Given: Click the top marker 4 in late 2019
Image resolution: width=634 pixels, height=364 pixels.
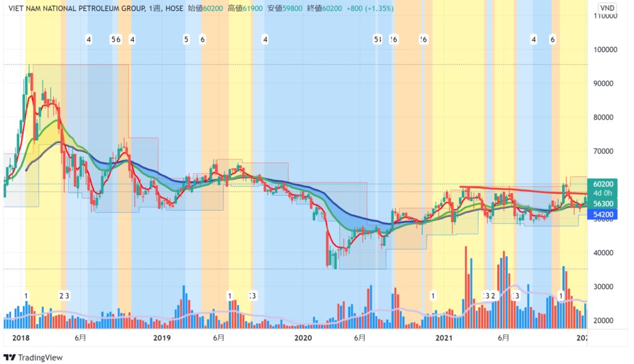Looking at the screenshot, I should 265,39.
